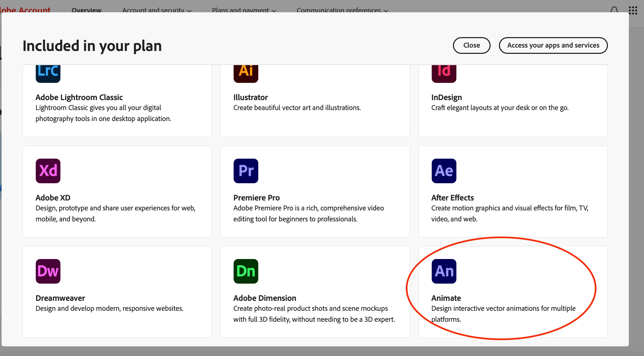
Task: Click the Dreamweaver Dw icon
Action: tap(48, 271)
